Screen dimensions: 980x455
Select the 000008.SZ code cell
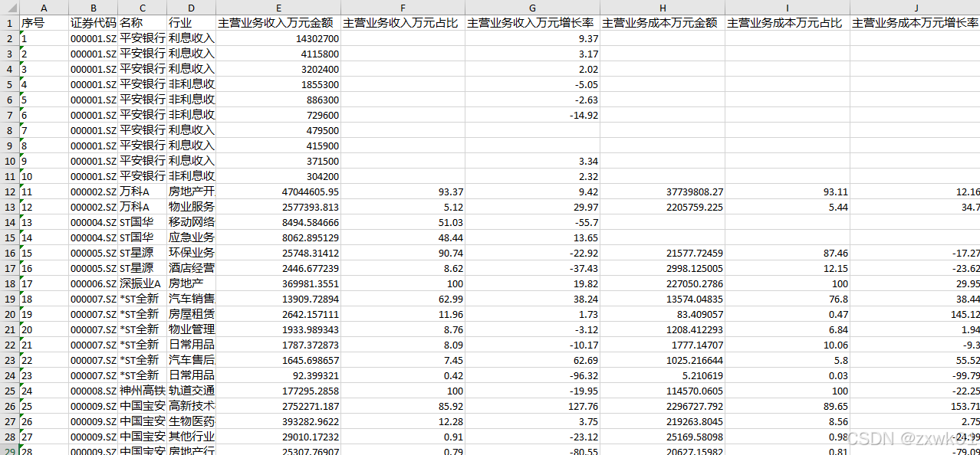click(x=93, y=391)
